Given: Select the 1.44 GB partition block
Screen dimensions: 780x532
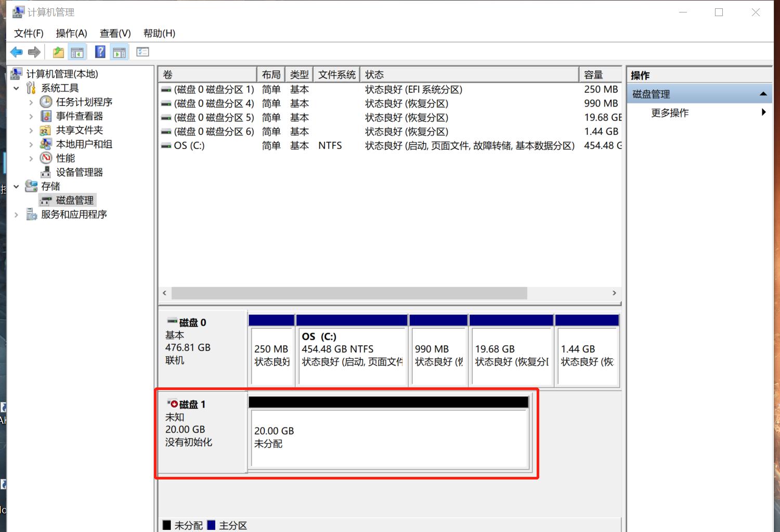Looking at the screenshot, I should pos(587,356).
